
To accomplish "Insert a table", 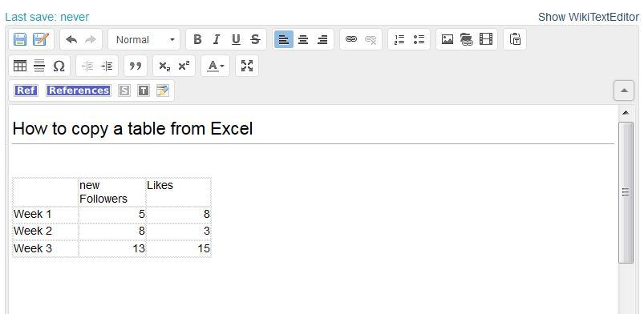I will 20,66.
